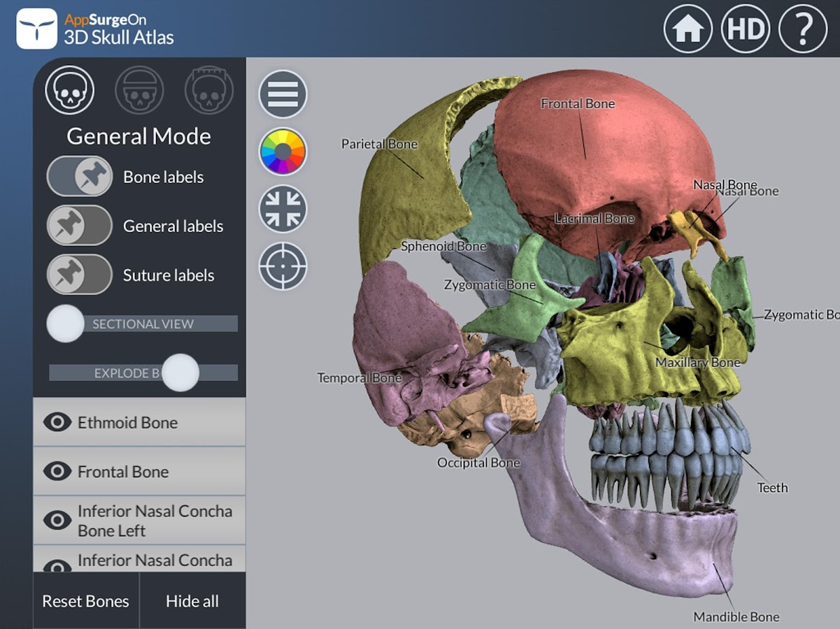Open the hamburger menu beside the 3D view
Image resolution: width=840 pixels, height=629 pixels.
[x=282, y=93]
